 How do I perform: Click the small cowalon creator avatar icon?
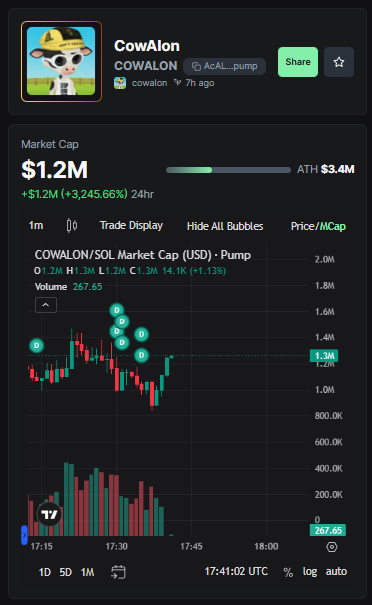coord(120,83)
